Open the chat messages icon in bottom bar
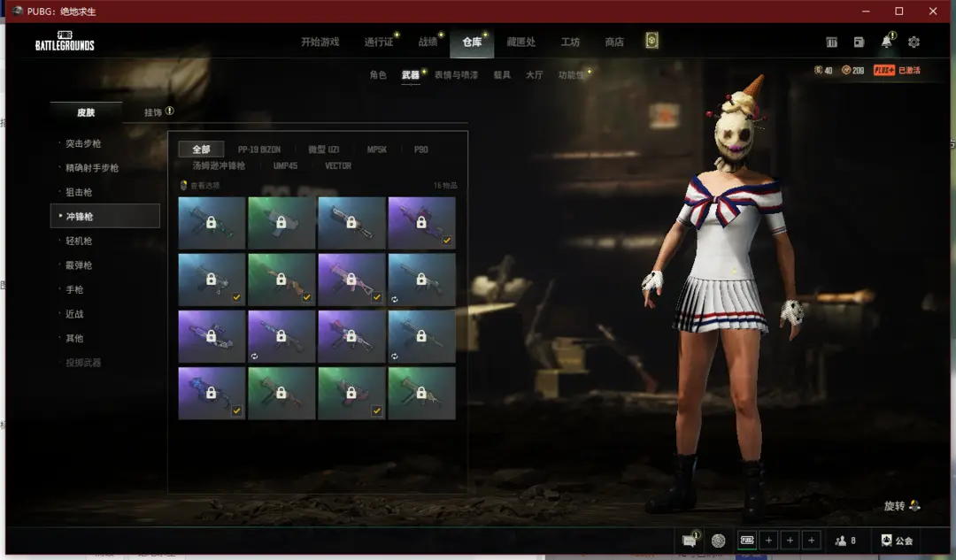This screenshot has width=956, height=560. pos(689,541)
